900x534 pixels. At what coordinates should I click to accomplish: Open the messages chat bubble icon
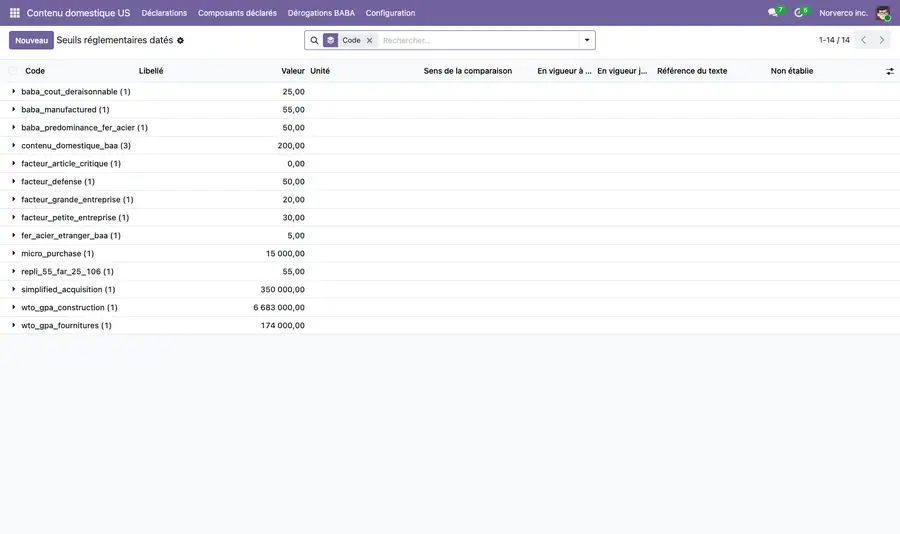(773, 13)
